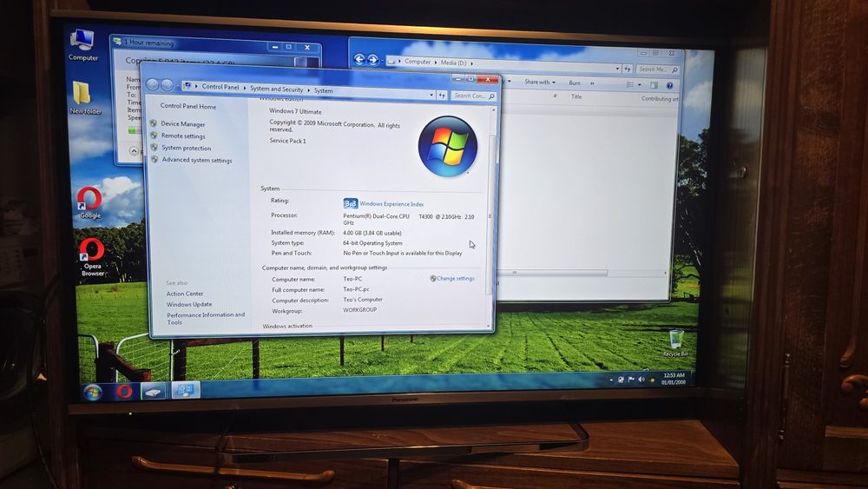Click the Search Media field in Explorer
Viewport: 868px width, 489px height.
(x=658, y=69)
